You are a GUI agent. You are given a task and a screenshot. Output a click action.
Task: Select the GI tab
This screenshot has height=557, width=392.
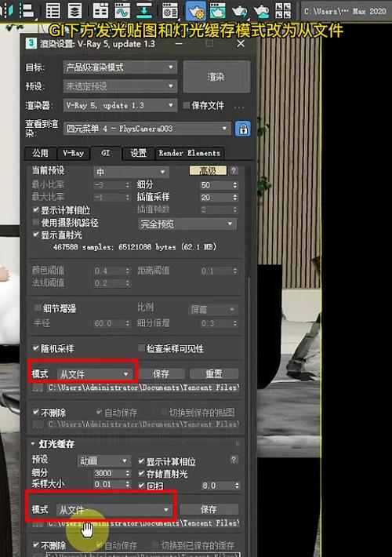(106, 153)
